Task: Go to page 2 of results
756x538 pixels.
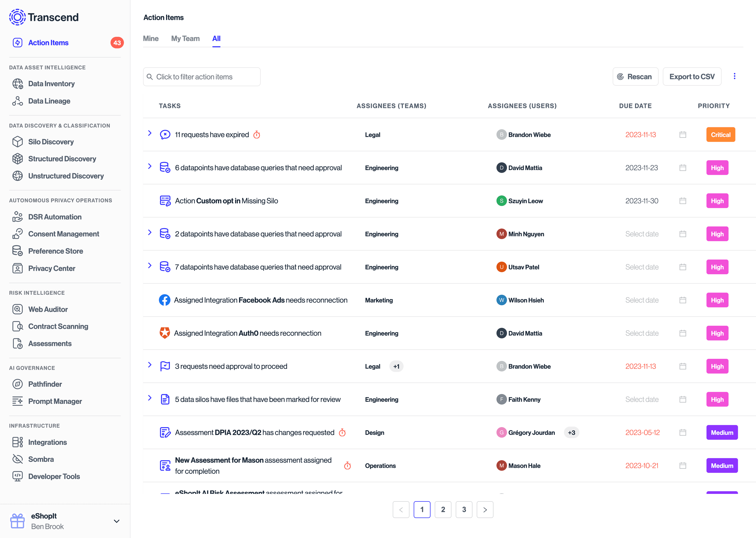Action: [x=443, y=509]
